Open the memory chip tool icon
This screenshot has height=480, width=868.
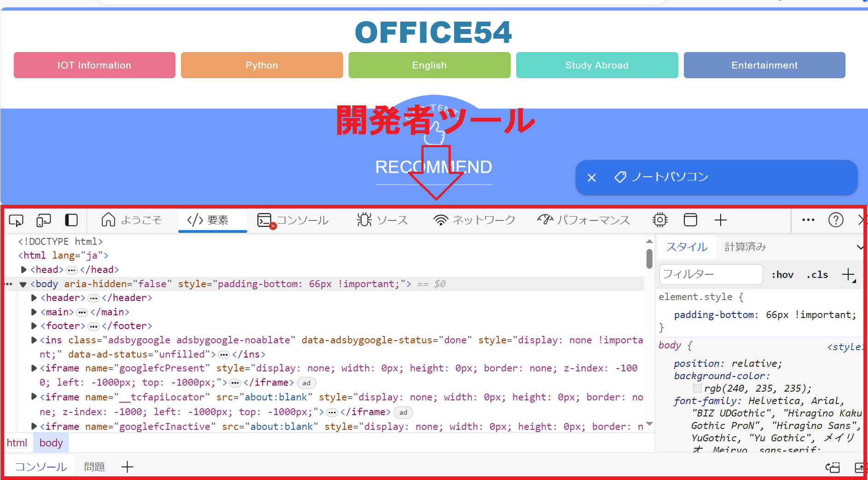660,220
